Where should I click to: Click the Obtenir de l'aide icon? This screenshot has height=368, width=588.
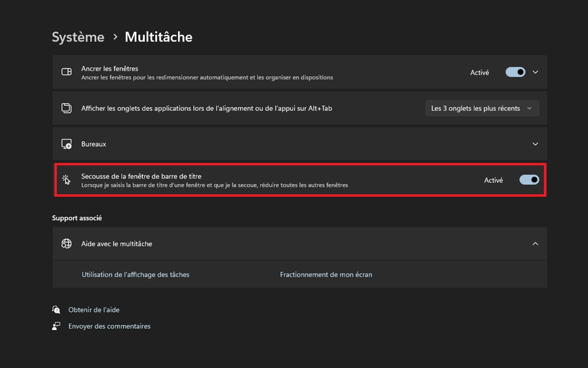pyautogui.click(x=56, y=310)
